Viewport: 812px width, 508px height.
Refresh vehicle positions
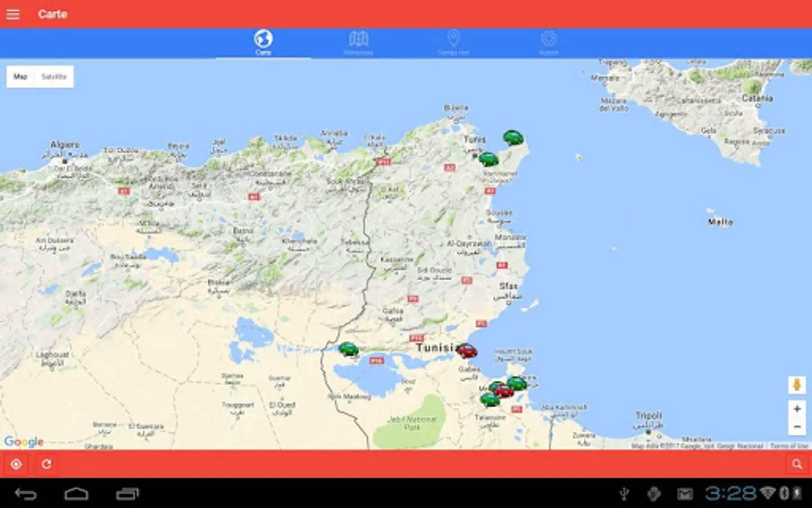click(x=47, y=464)
